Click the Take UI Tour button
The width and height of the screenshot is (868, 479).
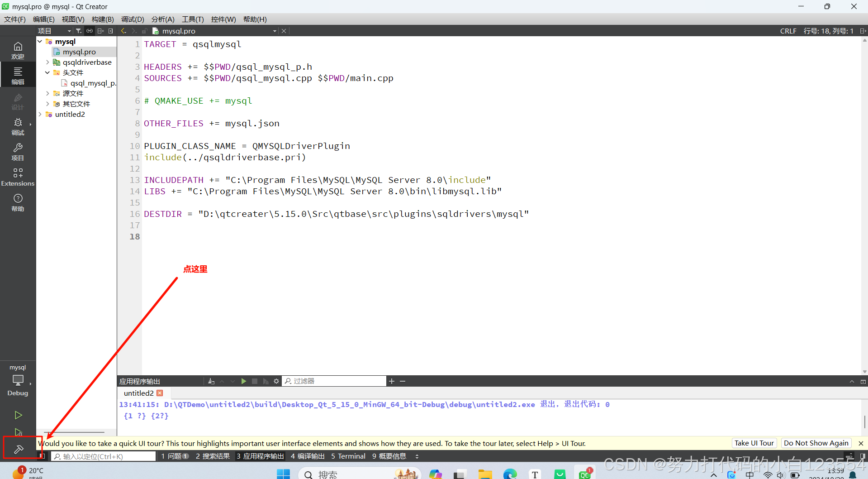click(754, 443)
